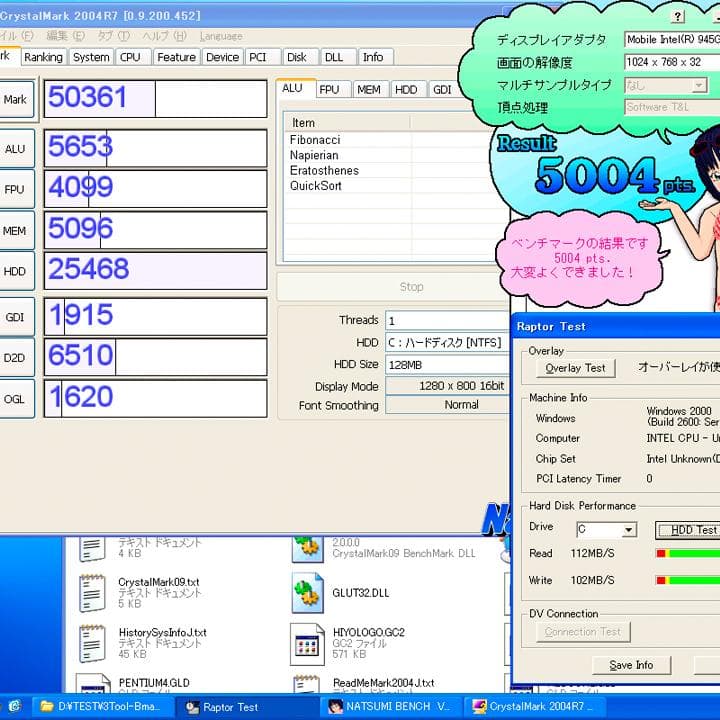The width and height of the screenshot is (720, 720).
Task: Open the マルチサンプルタイプ dropdown
Action: (x=665, y=85)
